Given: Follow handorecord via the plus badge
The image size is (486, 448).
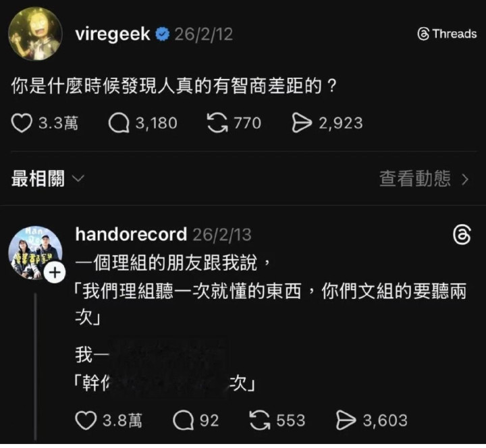Looking at the screenshot, I should [55, 273].
